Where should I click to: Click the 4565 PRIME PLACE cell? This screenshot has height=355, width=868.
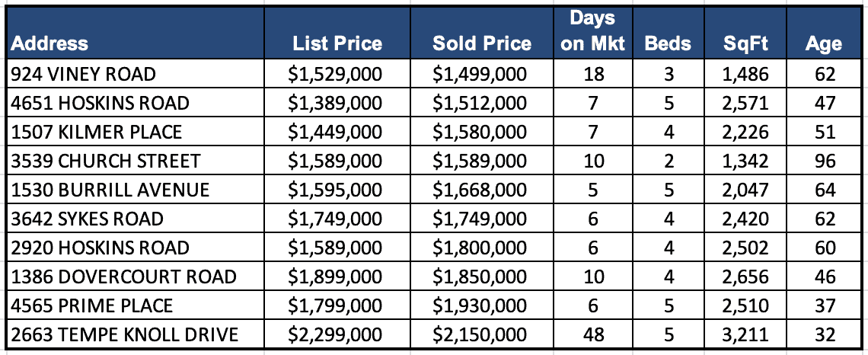tap(92, 305)
